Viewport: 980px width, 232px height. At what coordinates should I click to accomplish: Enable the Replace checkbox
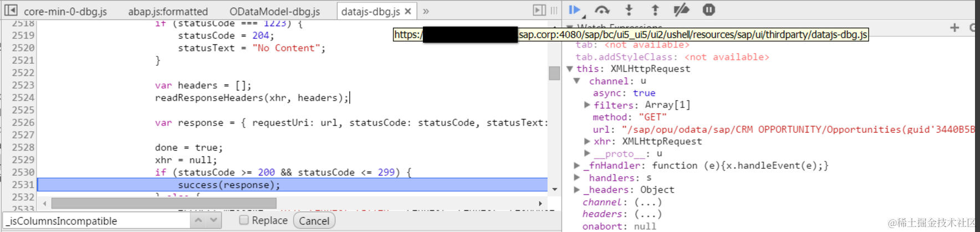(x=243, y=220)
